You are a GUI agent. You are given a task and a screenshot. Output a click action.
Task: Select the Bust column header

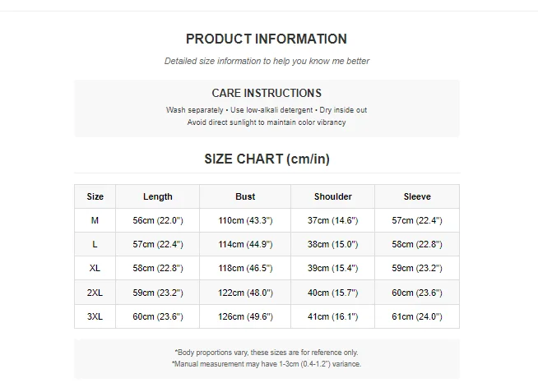click(x=245, y=196)
